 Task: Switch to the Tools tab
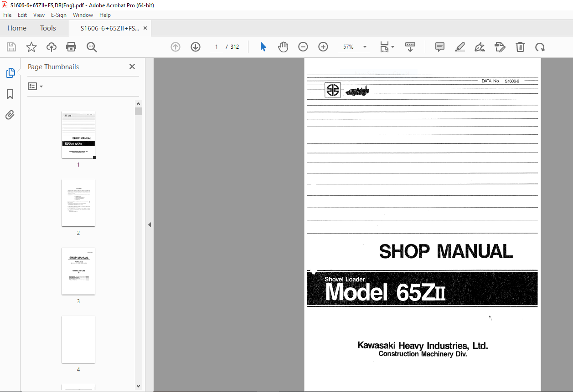pos(48,28)
